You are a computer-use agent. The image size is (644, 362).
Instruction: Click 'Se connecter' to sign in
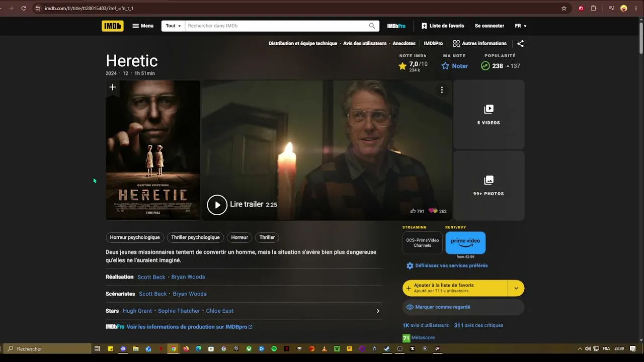(x=490, y=26)
